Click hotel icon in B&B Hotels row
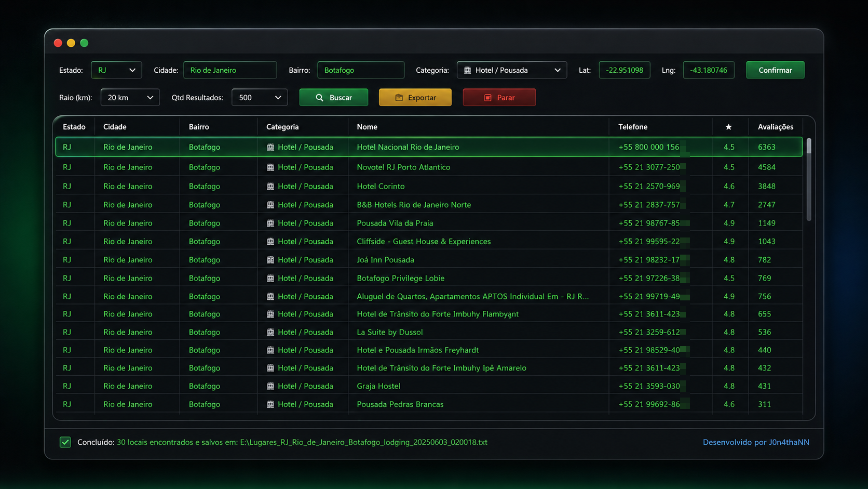This screenshot has width=868, height=489. tap(270, 205)
